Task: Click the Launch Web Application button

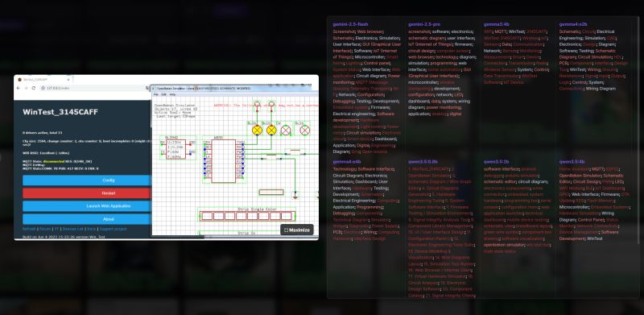Action: click(x=87, y=206)
